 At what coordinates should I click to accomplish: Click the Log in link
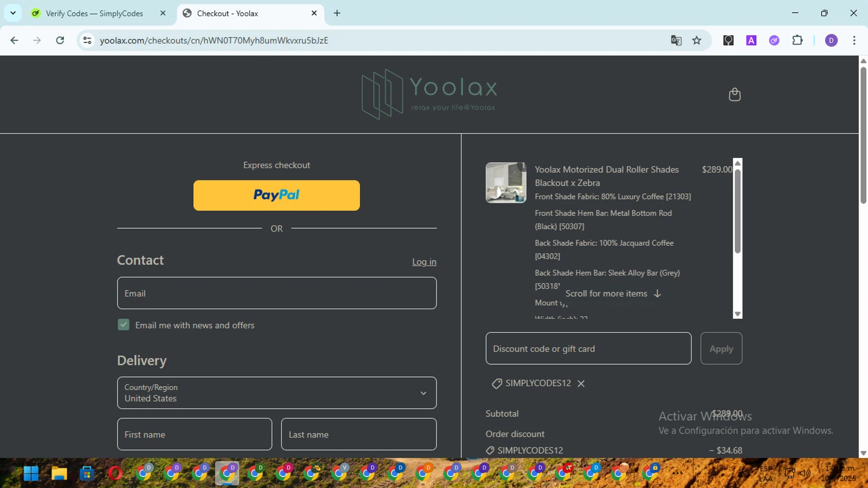click(x=424, y=262)
